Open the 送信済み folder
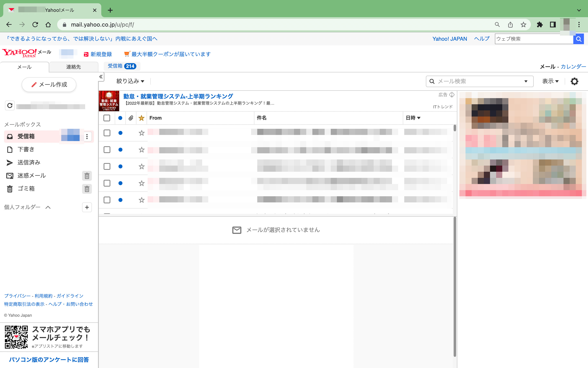Screen dimensions: 588x368 29,163
